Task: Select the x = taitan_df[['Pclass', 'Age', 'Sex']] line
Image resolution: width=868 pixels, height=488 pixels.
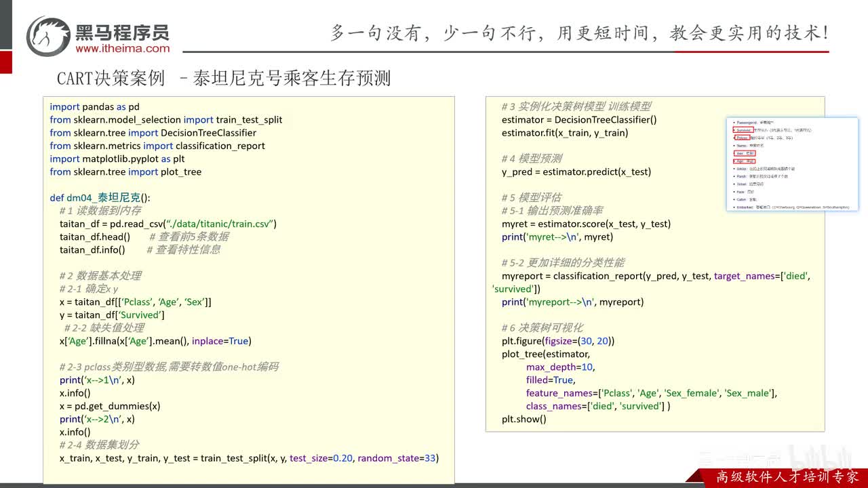Action: [x=136, y=302]
